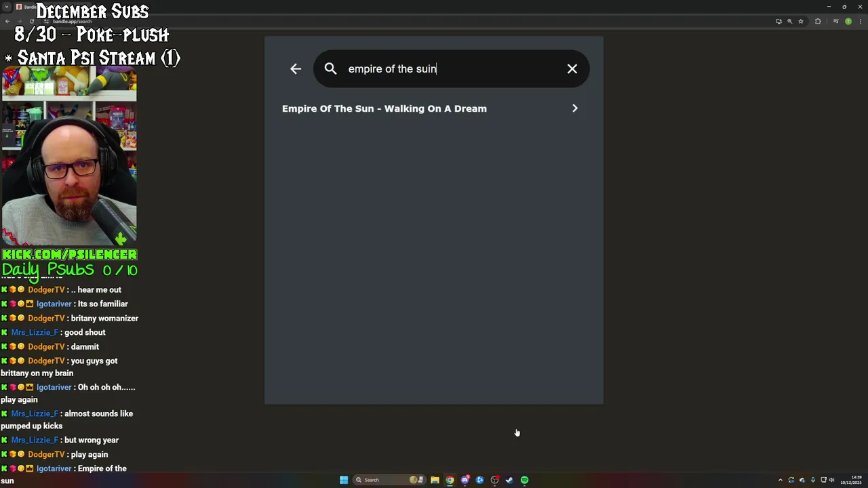
Task: Go back in the Chrome browser
Action: pos(7,21)
